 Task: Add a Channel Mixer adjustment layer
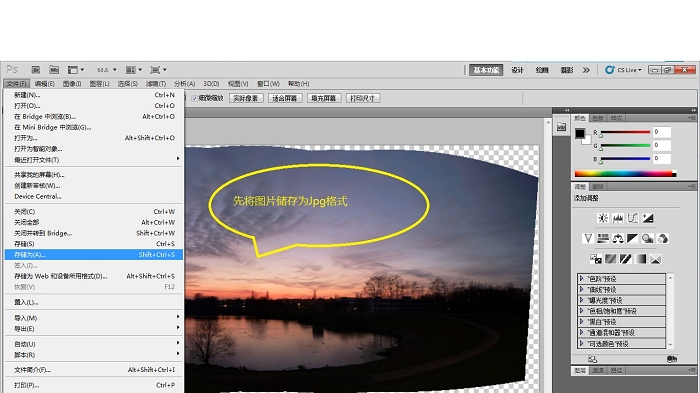pyautogui.click(x=663, y=238)
